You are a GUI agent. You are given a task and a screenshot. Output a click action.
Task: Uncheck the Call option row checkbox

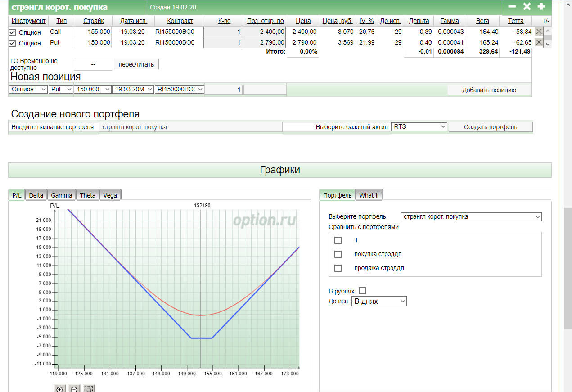click(x=13, y=32)
